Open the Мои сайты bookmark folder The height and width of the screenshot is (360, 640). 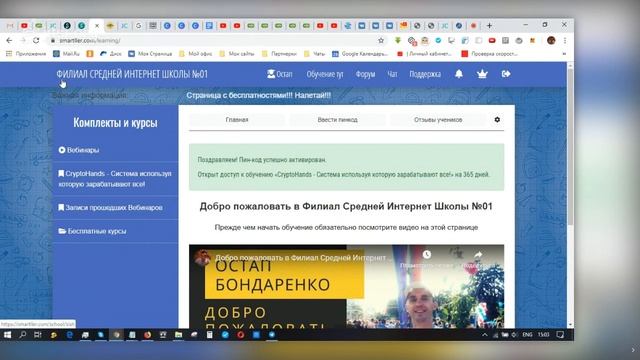click(236, 53)
